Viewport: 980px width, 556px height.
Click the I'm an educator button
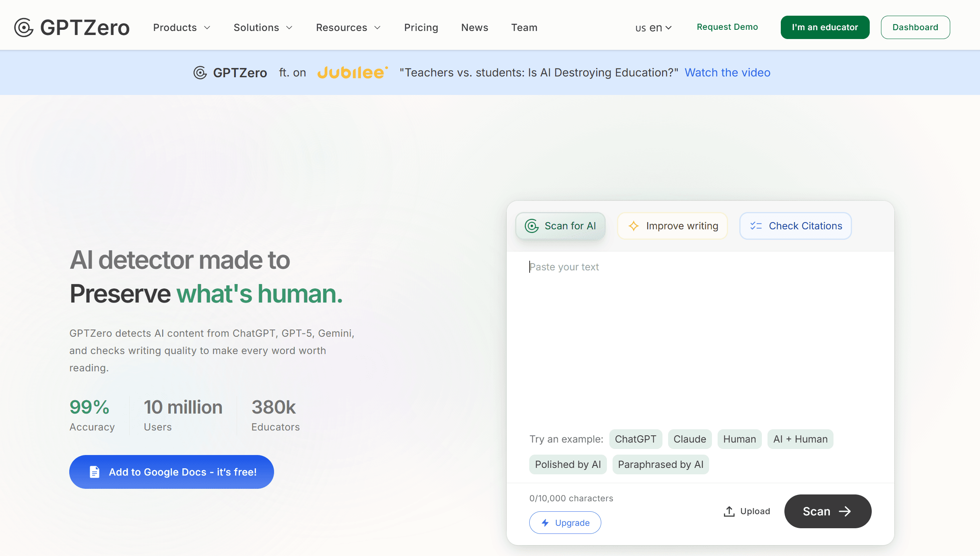click(x=825, y=27)
